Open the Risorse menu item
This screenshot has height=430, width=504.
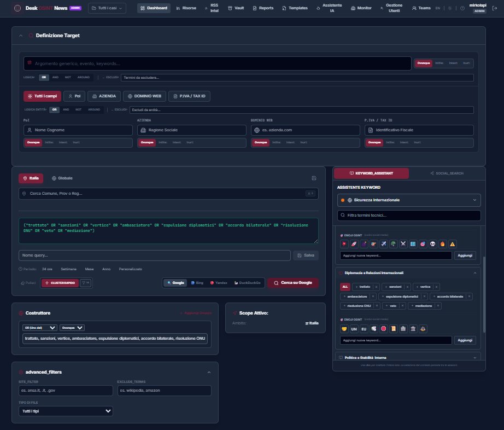[186, 8]
